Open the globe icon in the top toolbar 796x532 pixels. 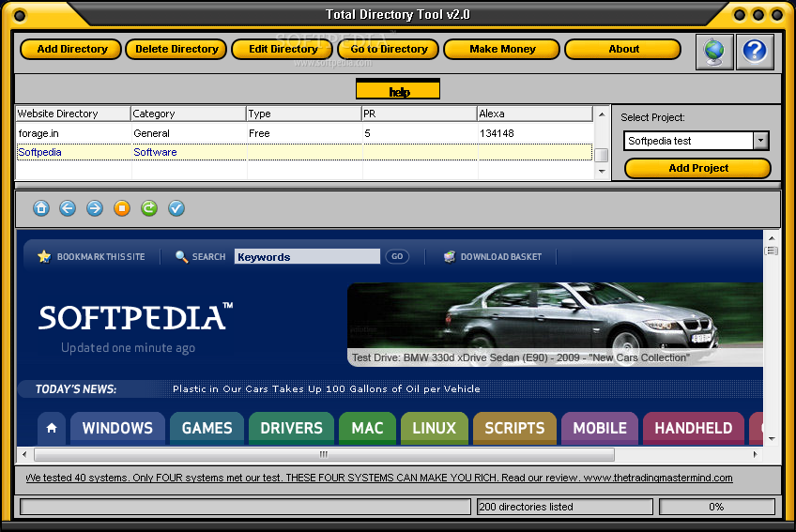tap(714, 52)
